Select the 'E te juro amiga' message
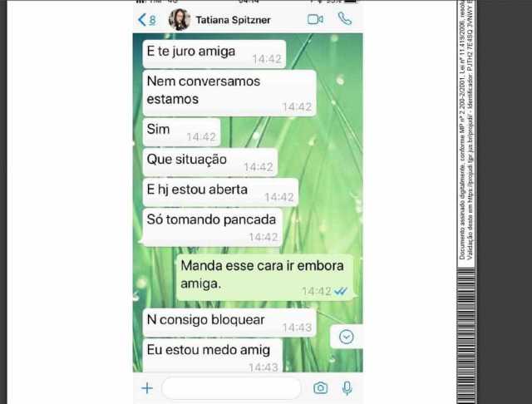Image resolution: width=532 pixels, height=404 pixels. click(x=214, y=54)
